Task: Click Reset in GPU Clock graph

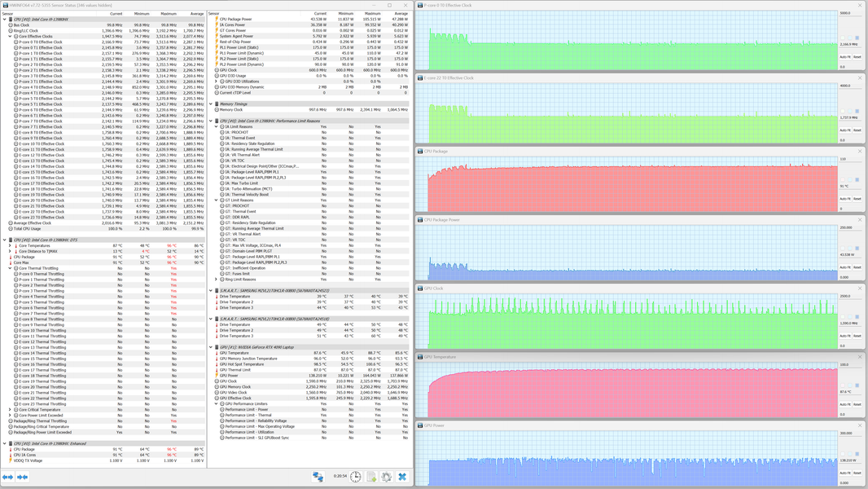Action: pos(857,336)
